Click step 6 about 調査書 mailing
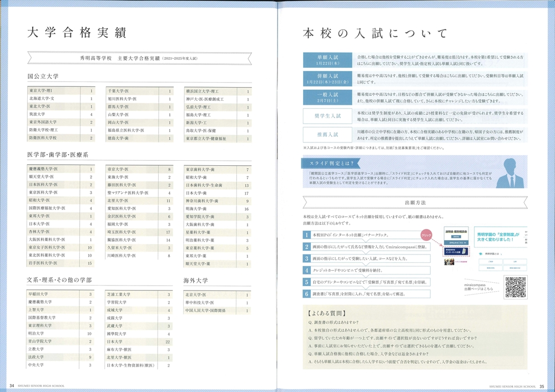The height and width of the screenshot is (392, 555). (x=366, y=294)
